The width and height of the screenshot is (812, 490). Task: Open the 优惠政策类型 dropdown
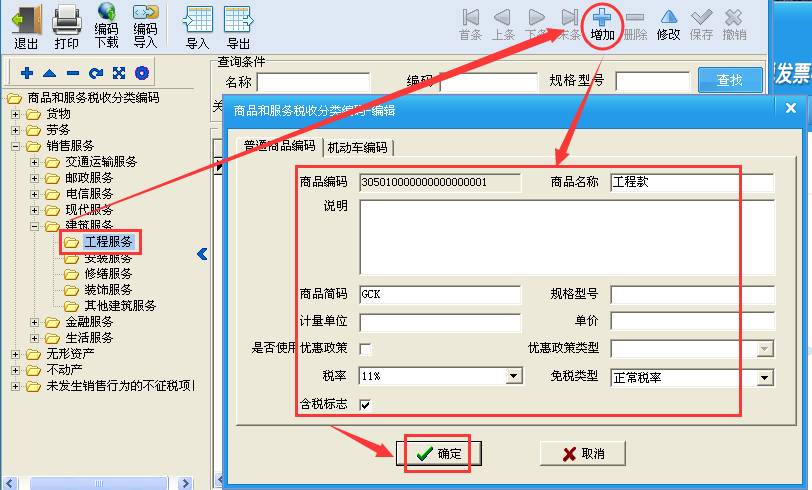point(764,349)
